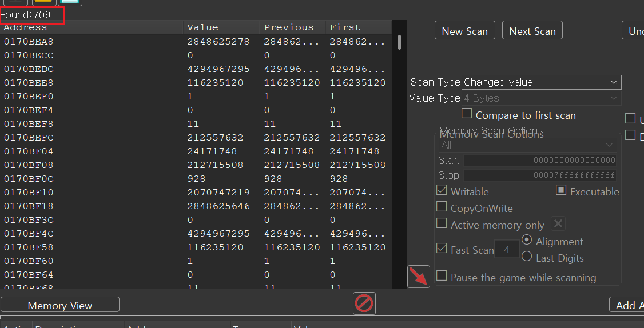Expand the memory region All dropdown
The height and width of the screenshot is (328, 644).
[x=527, y=145]
